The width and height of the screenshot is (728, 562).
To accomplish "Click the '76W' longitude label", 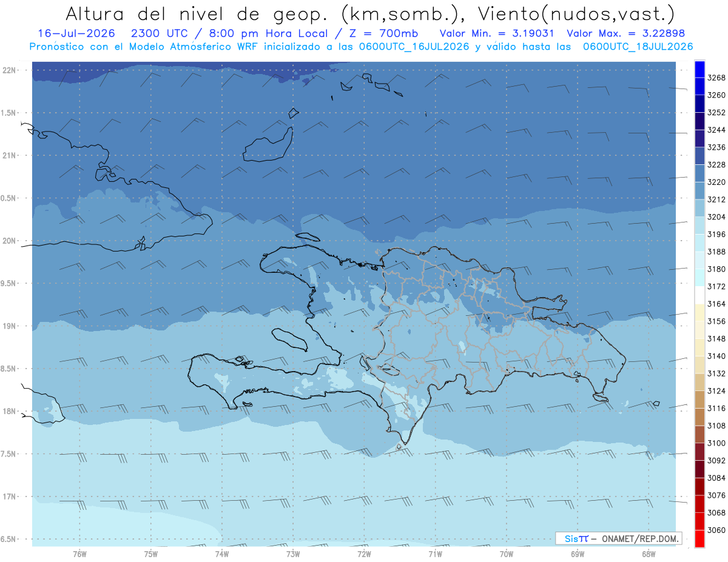I will click(x=79, y=554).
